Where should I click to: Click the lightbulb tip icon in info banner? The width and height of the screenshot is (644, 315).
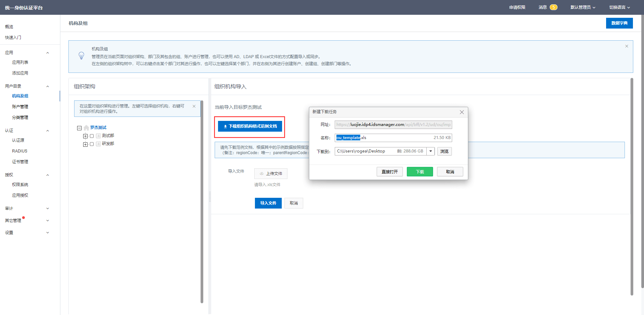(x=81, y=56)
